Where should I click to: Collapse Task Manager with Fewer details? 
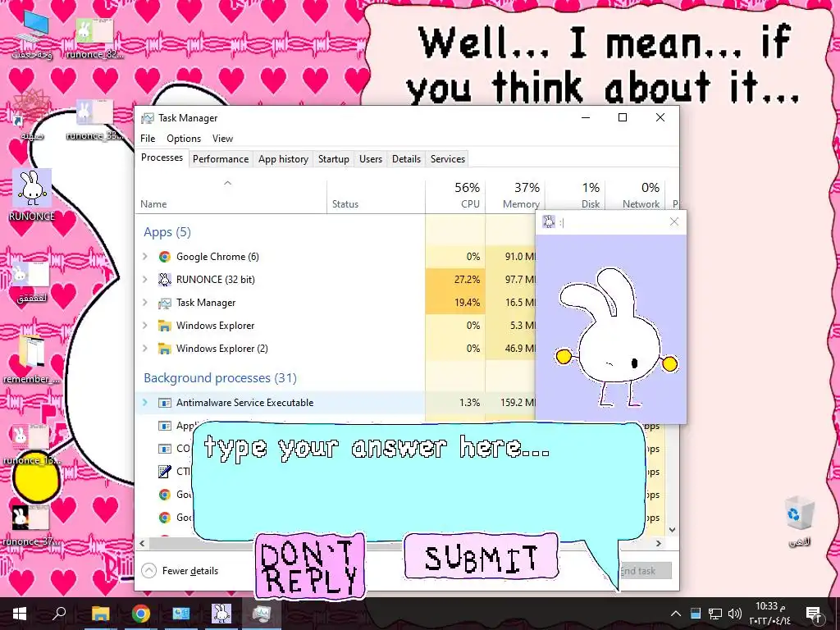180,571
